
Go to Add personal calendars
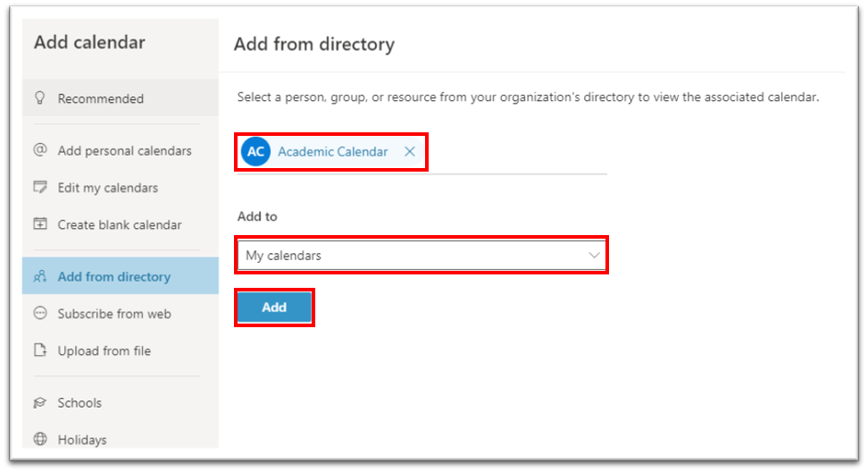click(x=124, y=150)
